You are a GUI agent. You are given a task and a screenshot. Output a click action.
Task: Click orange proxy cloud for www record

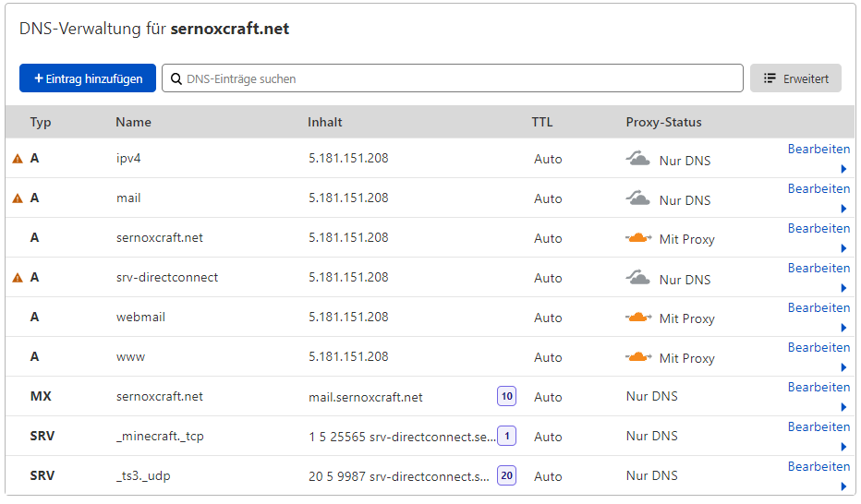pos(638,357)
